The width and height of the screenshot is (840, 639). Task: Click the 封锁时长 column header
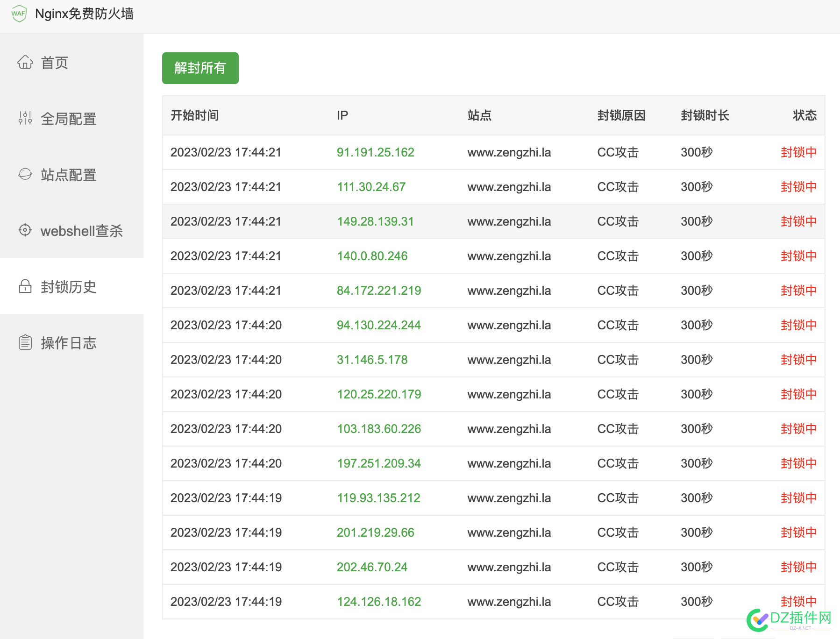tap(705, 115)
